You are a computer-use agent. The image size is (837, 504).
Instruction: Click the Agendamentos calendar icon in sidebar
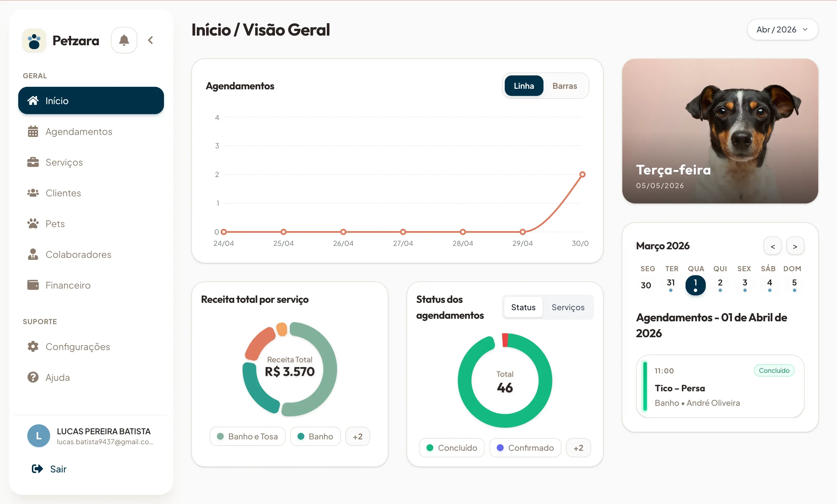pos(33,131)
